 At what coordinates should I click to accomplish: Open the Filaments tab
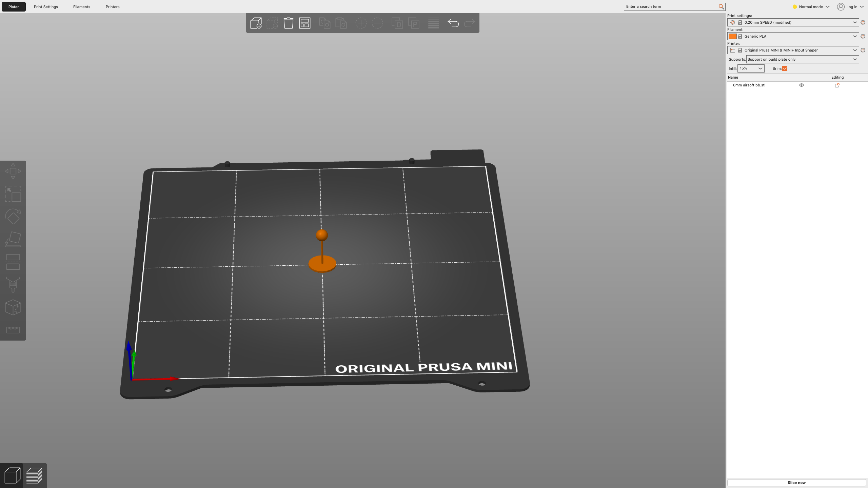(x=82, y=7)
